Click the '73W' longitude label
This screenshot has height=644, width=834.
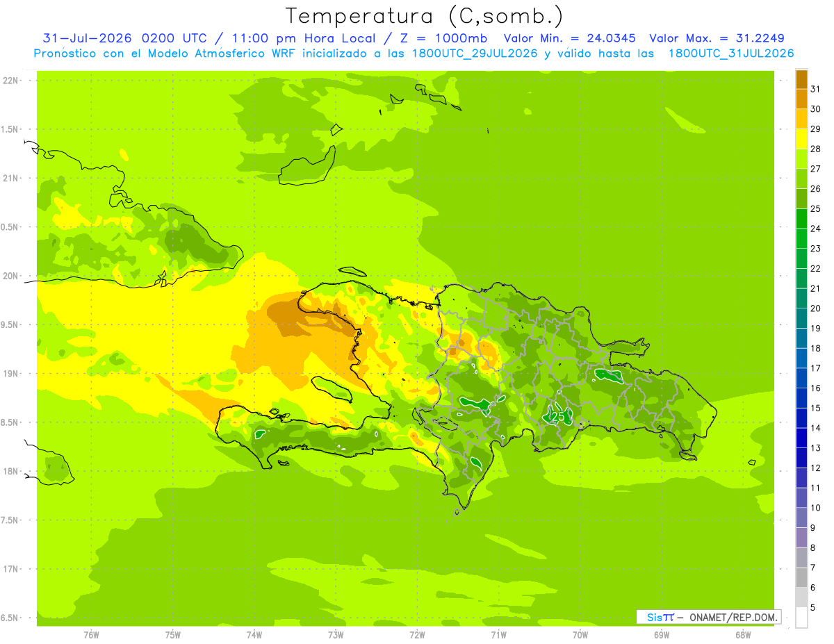click(x=336, y=635)
